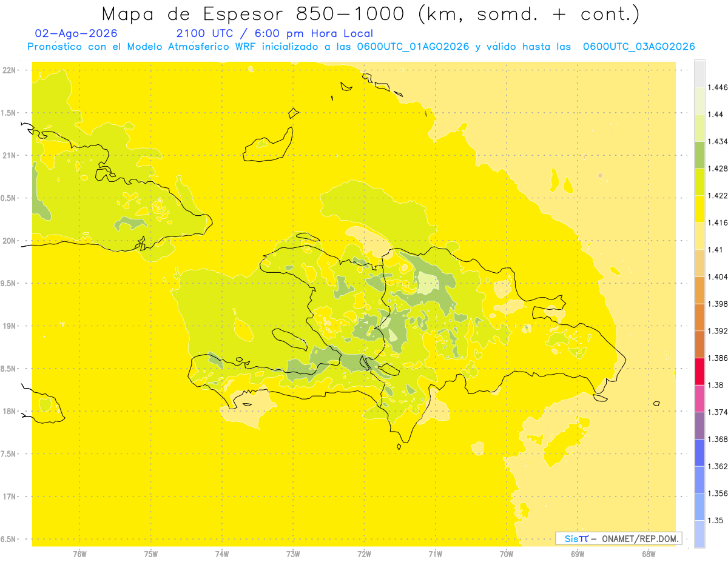Click the '2100 UTC / 6:00 pm Hora Local' text
Screen dimensions: 728x562
274,34
